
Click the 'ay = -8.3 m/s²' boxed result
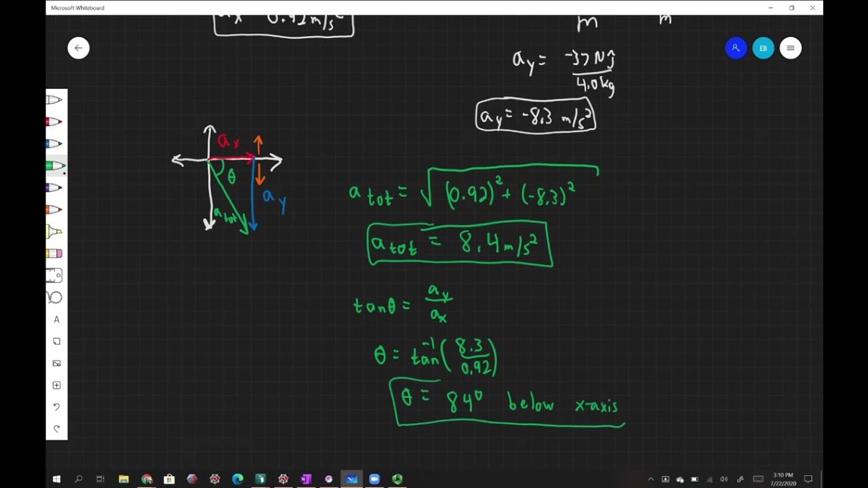point(536,116)
